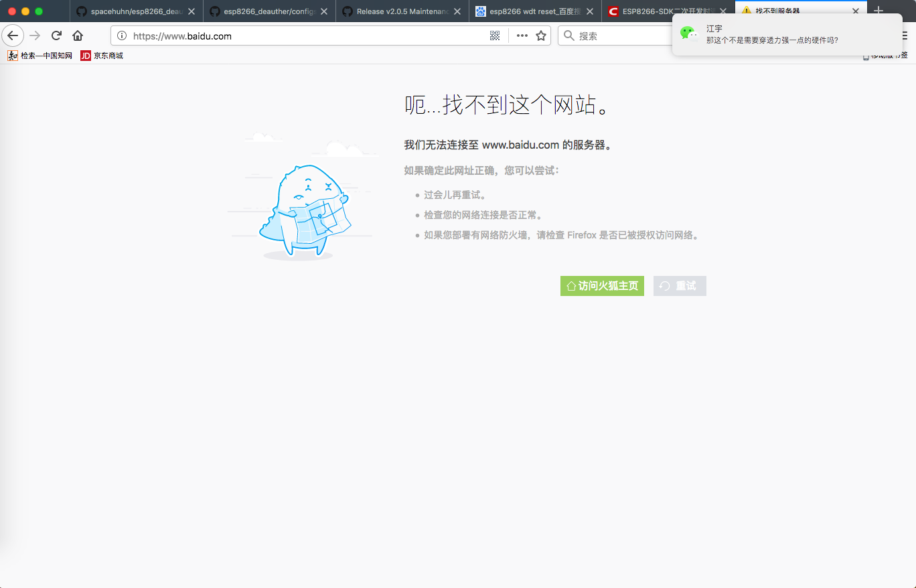Go to the home page icon
916x588 pixels.
78,35
